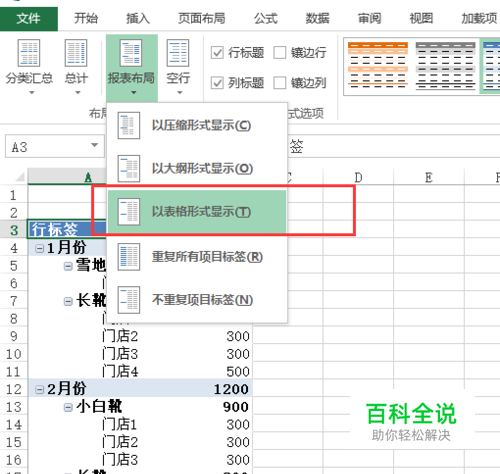Switch to the 公式 formulas tab

click(266, 18)
